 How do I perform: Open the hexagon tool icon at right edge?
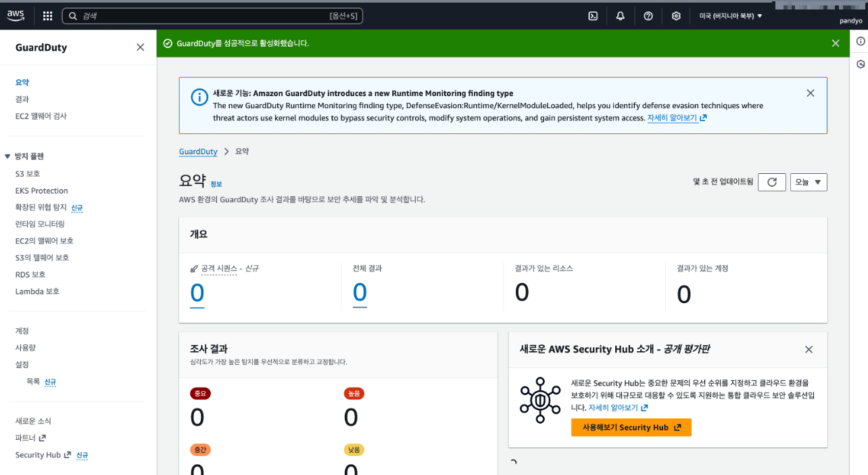(861, 64)
